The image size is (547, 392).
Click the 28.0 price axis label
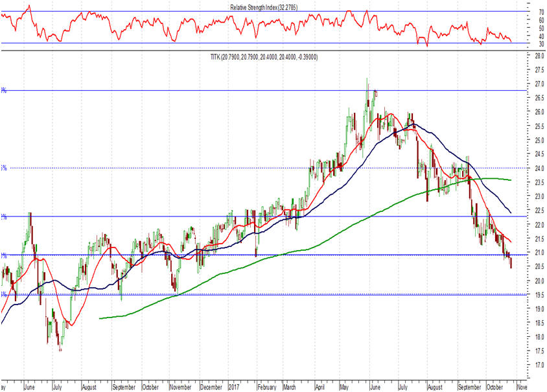tap(539, 56)
